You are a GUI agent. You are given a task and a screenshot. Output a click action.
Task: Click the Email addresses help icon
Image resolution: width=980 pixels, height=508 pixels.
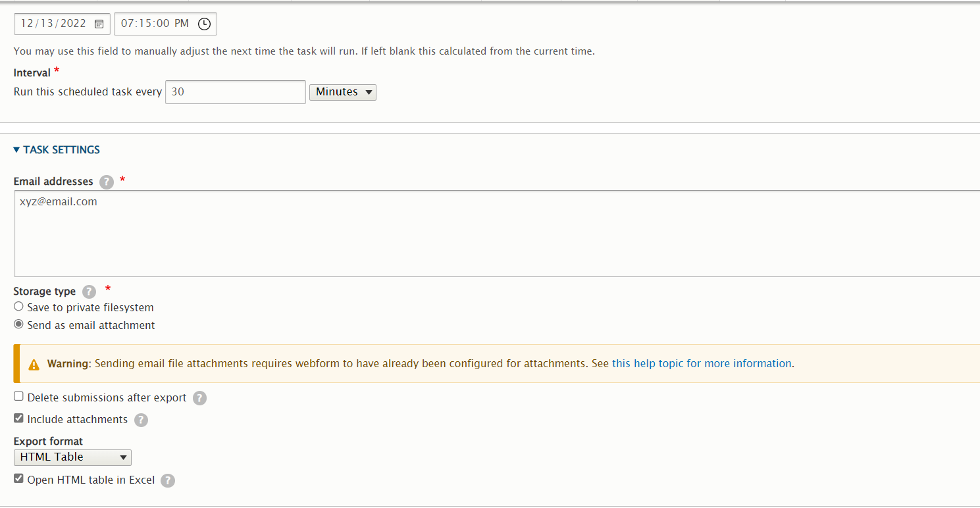106,182
